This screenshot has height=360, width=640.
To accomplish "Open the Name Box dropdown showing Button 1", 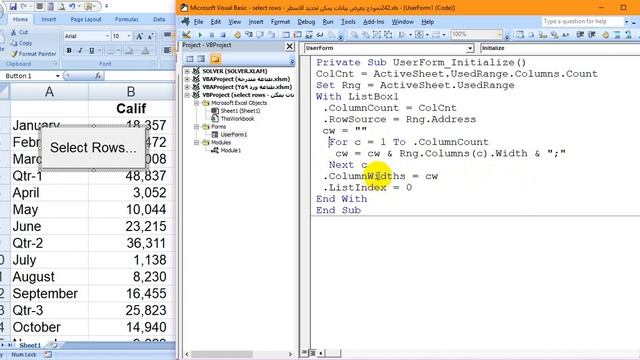I will [x=58, y=76].
